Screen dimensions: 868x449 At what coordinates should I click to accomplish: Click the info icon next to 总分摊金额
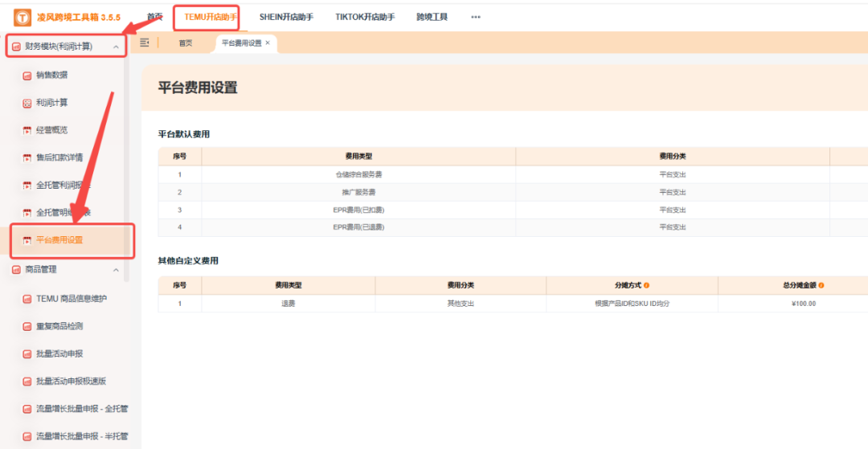click(x=821, y=285)
